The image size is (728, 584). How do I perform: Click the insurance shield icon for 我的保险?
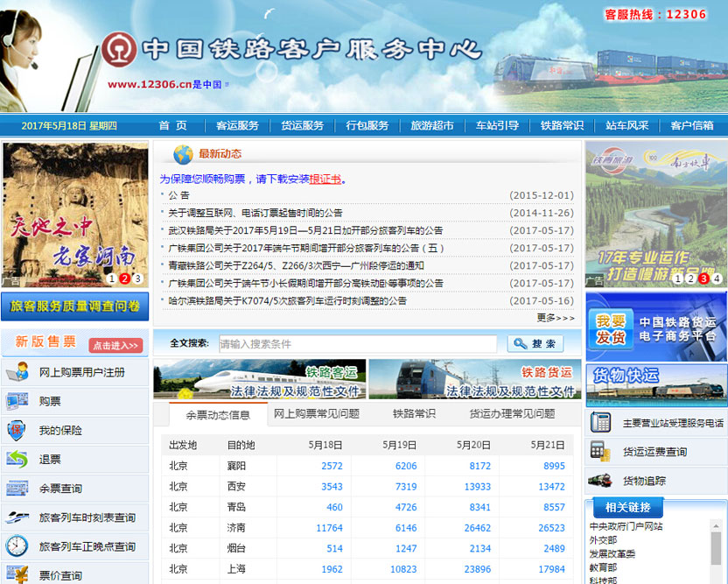pyautogui.click(x=17, y=430)
